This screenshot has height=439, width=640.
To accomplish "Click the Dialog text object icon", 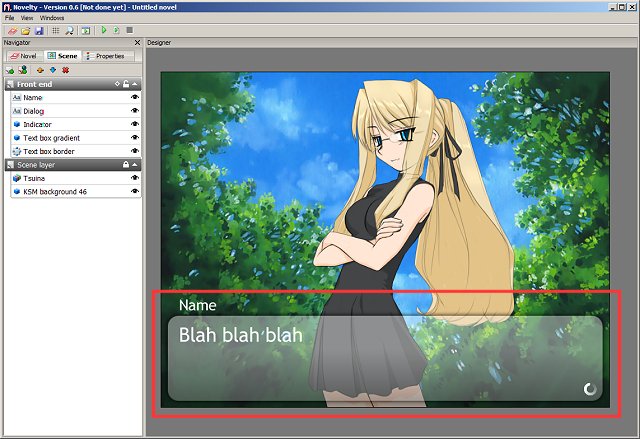I will (17, 111).
